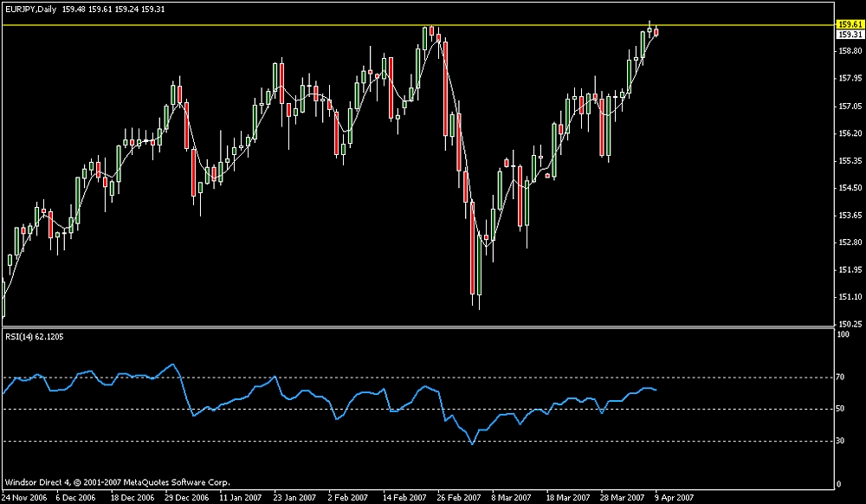Click the yellow 159.61 price tag

tap(849, 25)
